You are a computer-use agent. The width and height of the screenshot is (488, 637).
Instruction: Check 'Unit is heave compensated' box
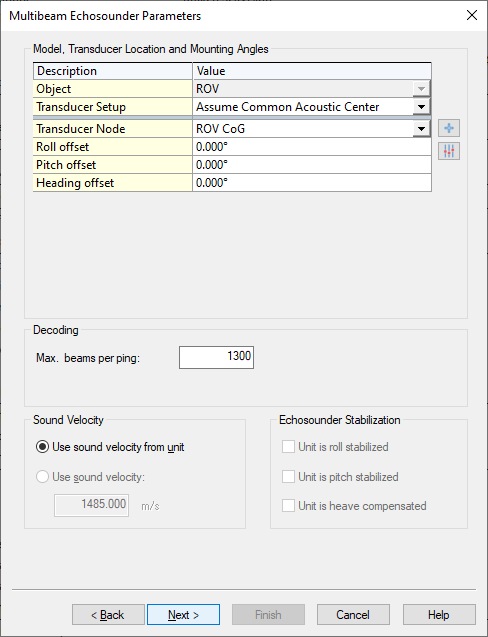pos(288,506)
